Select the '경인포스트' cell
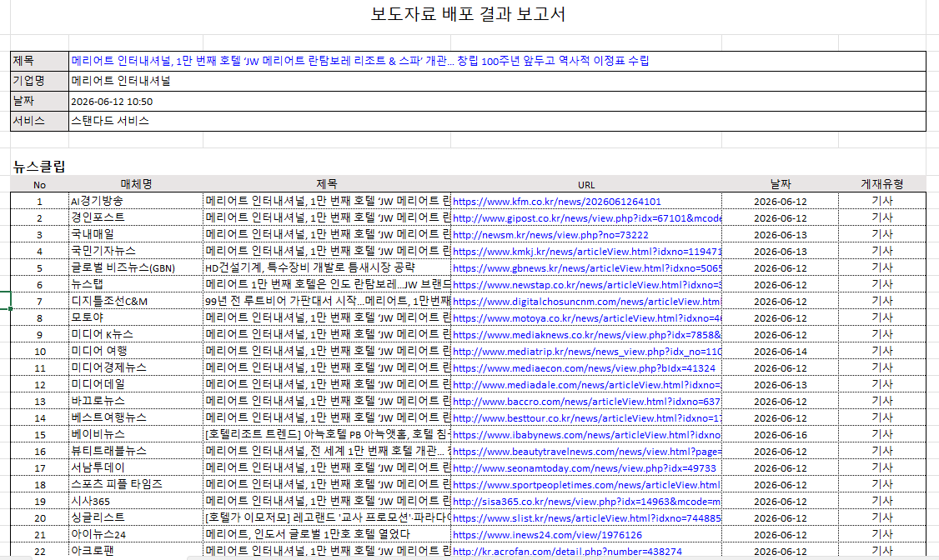The image size is (939, 560). [136, 217]
